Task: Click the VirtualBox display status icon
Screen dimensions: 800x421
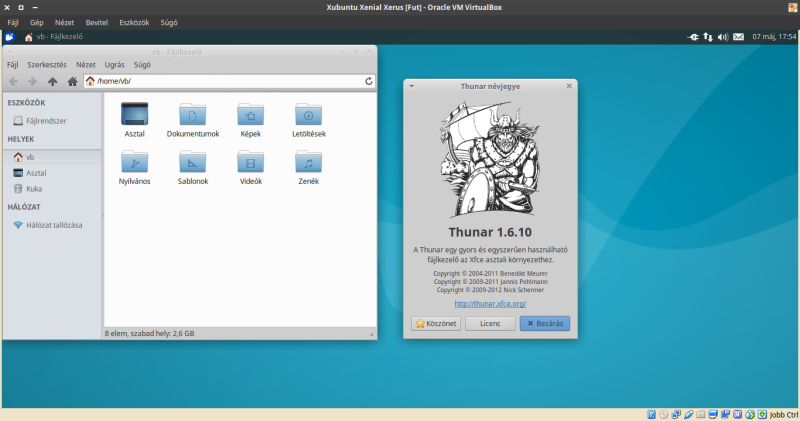Action: pos(713,414)
